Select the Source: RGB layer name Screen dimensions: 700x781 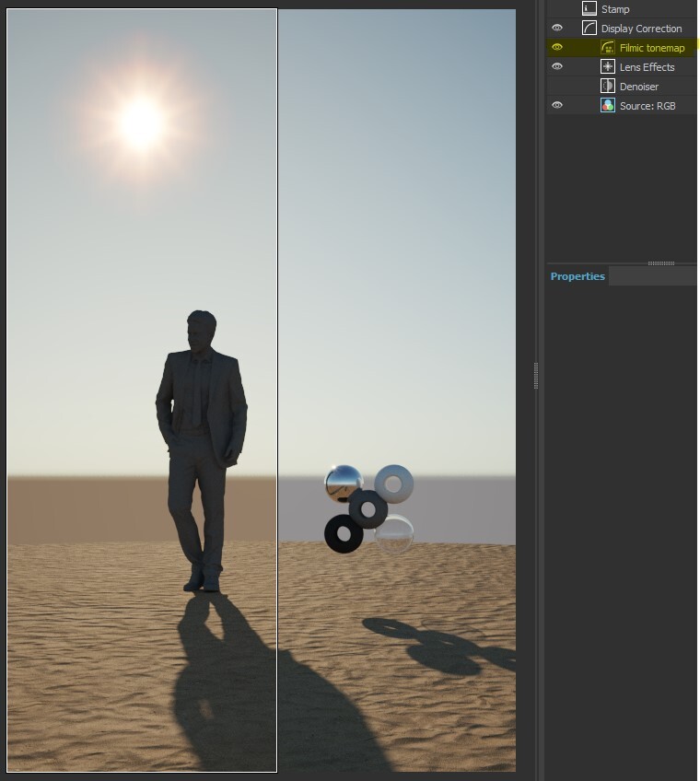pos(647,106)
